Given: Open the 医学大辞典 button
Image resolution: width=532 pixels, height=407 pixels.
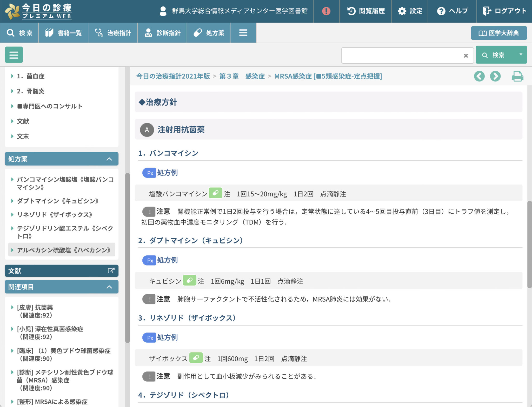Looking at the screenshot, I should click(499, 33).
